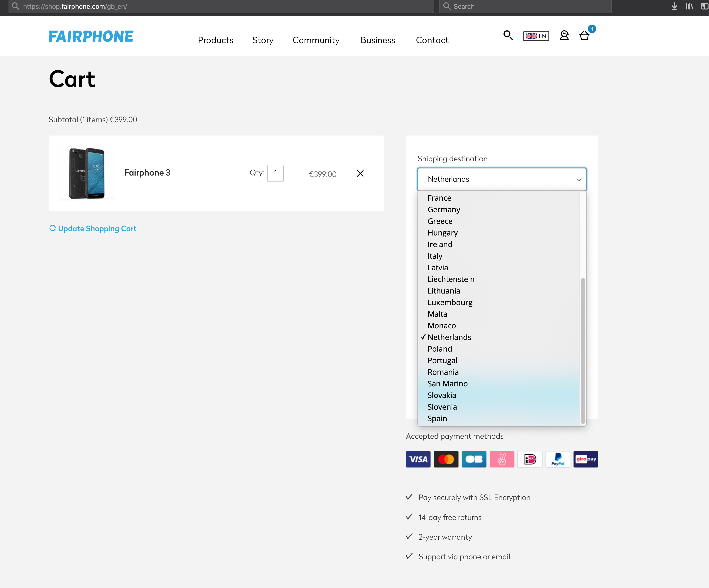Choose Hungary from the list
Screen dimensions: 709x588
click(x=498, y=233)
